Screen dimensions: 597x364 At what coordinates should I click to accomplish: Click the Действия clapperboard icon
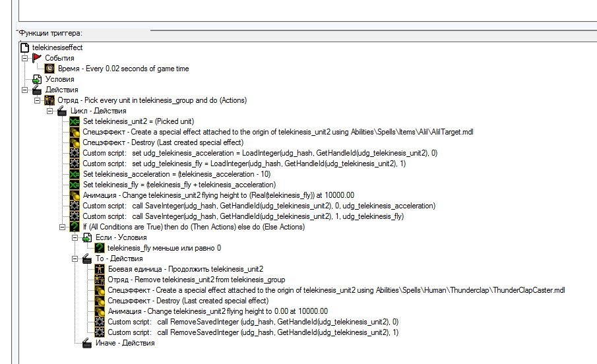coord(37,90)
